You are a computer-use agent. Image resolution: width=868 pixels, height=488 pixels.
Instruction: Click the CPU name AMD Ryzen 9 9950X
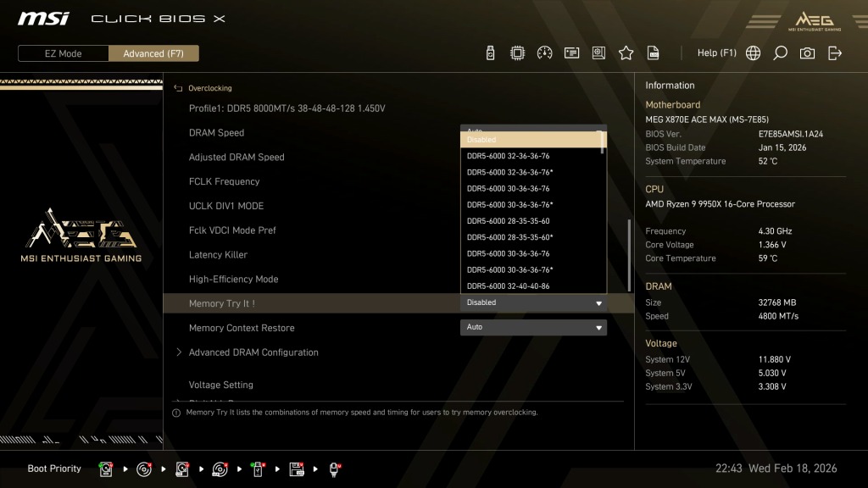coord(720,203)
